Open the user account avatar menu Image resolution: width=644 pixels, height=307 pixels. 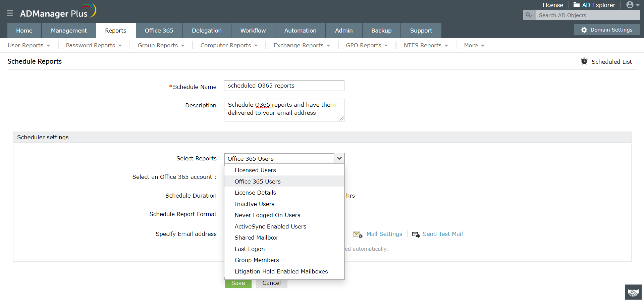click(633, 5)
